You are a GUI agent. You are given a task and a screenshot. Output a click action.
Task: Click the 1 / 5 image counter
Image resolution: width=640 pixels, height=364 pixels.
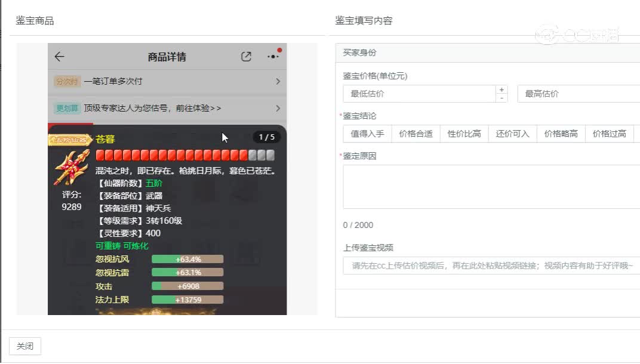point(266,137)
